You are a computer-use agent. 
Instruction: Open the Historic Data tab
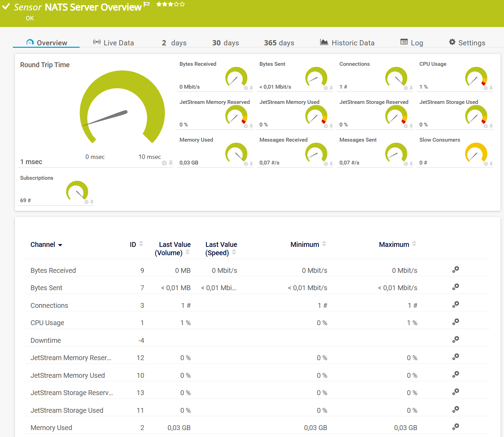(x=347, y=43)
